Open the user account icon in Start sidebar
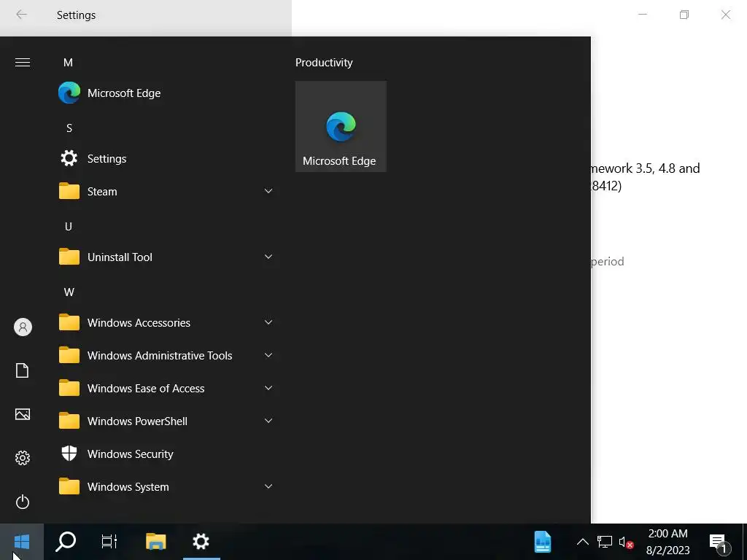 coord(23,327)
